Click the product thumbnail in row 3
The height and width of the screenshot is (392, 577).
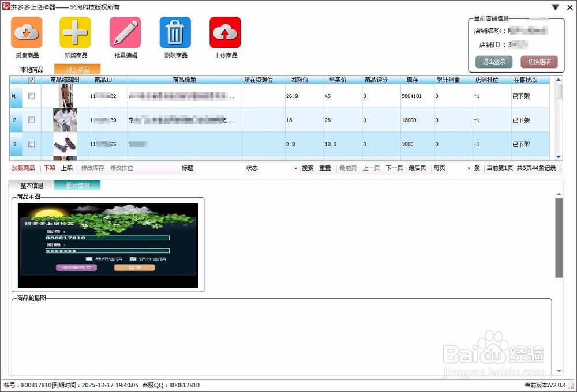tap(65, 144)
